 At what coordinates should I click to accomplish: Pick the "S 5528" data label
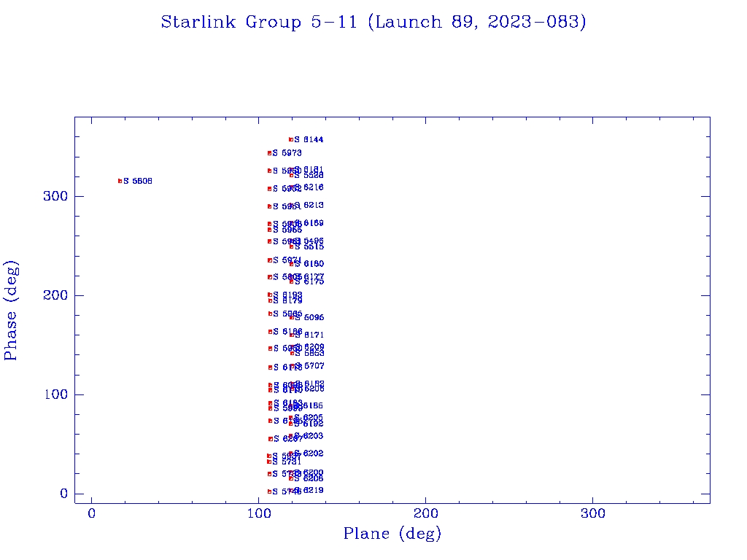tap(309, 176)
